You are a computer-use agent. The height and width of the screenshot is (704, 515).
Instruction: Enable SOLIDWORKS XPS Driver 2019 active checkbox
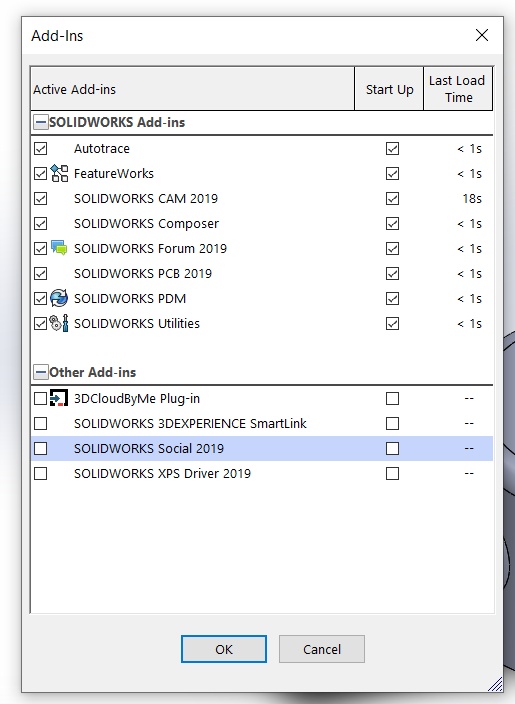pyautogui.click(x=40, y=474)
